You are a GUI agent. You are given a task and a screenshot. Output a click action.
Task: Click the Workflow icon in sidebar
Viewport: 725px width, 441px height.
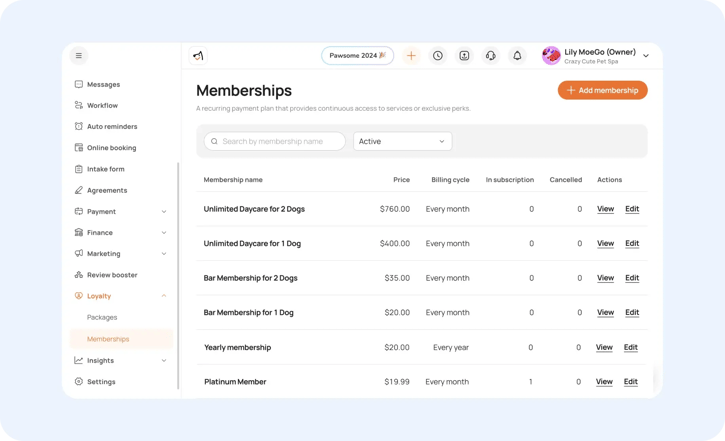click(79, 105)
